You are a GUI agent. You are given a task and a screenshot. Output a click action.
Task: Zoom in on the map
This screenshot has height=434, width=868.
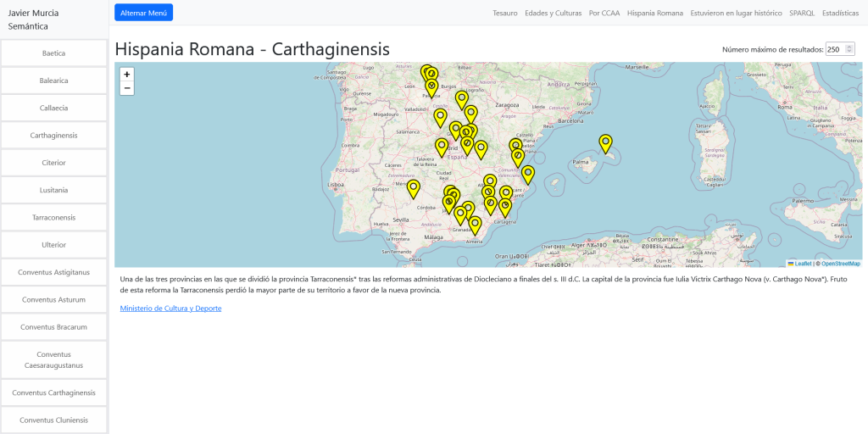point(127,75)
